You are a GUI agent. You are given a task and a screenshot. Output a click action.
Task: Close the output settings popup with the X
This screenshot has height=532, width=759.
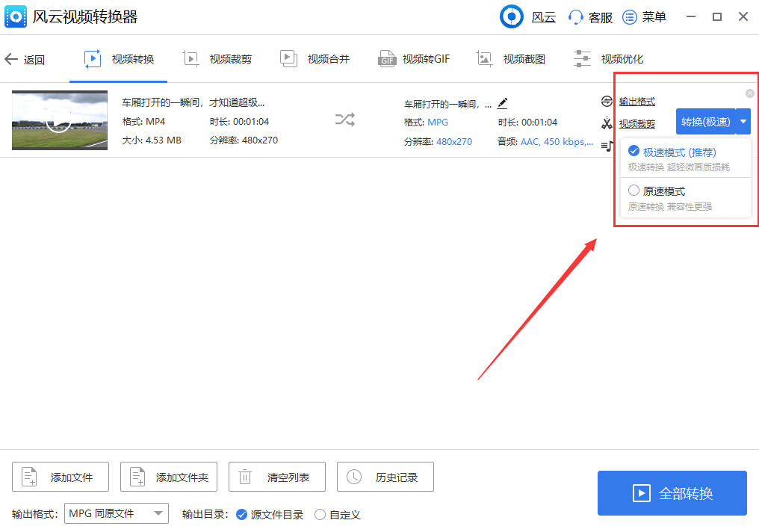pyautogui.click(x=749, y=93)
